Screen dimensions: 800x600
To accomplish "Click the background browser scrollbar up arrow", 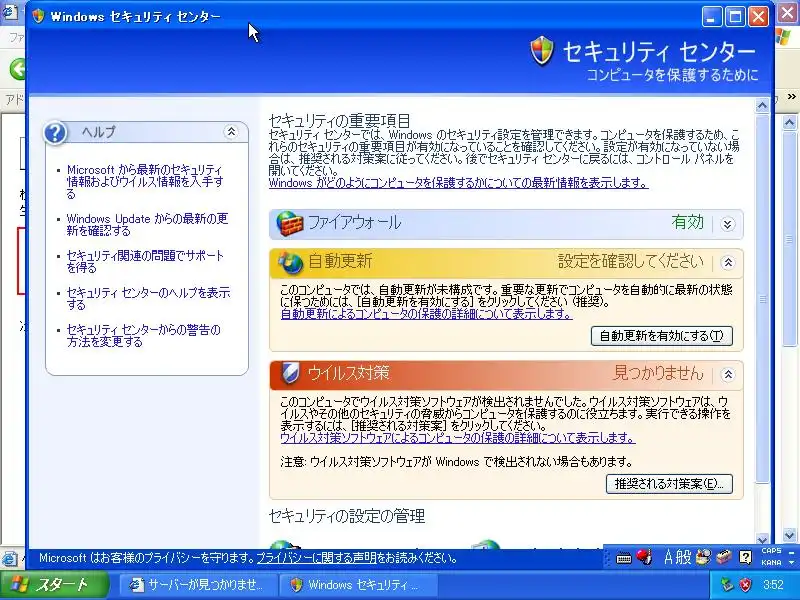I will [x=789, y=122].
